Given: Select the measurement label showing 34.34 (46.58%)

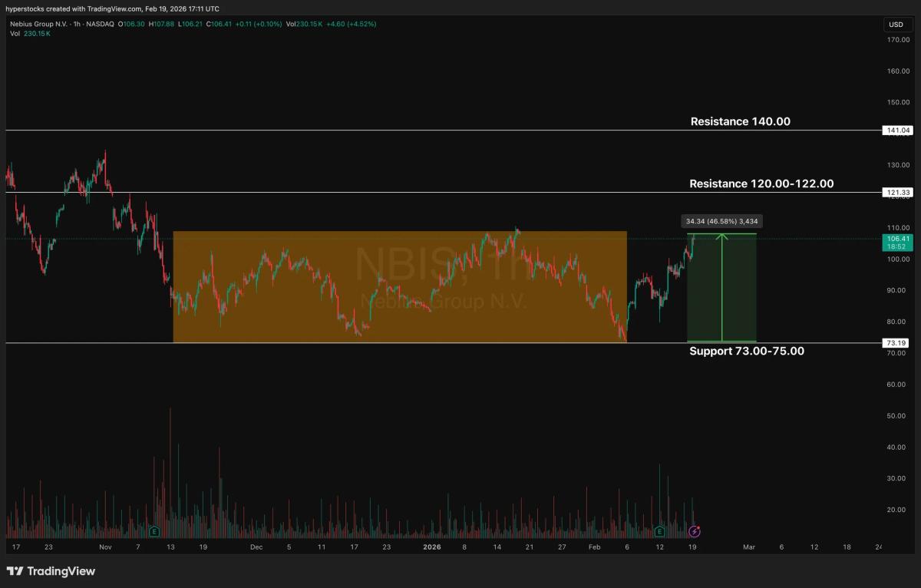Looking at the screenshot, I should click(720, 221).
